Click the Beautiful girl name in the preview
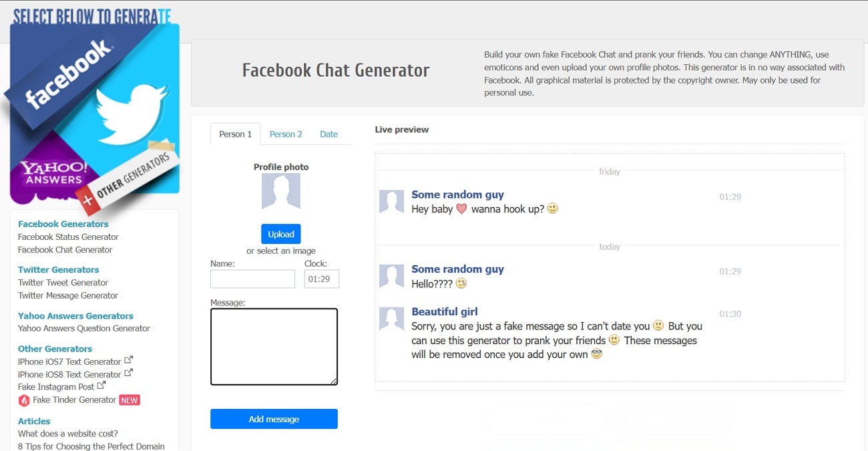 point(445,311)
